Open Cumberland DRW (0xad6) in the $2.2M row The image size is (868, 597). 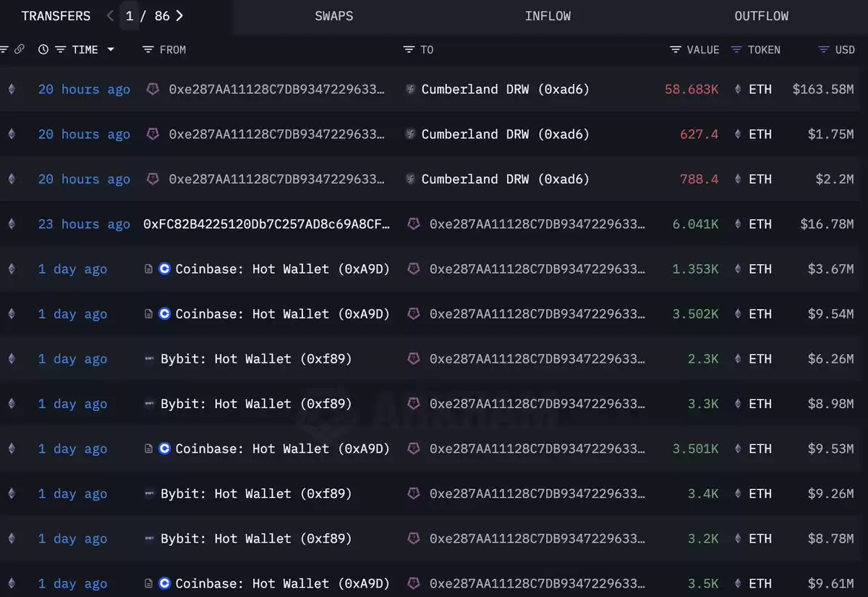click(x=506, y=179)
